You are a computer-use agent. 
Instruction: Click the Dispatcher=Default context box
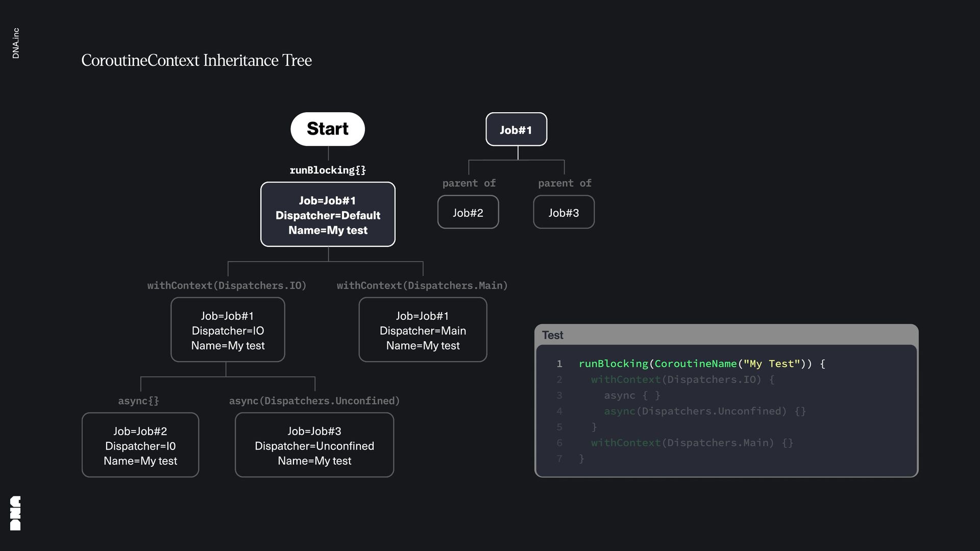(328, 215)
